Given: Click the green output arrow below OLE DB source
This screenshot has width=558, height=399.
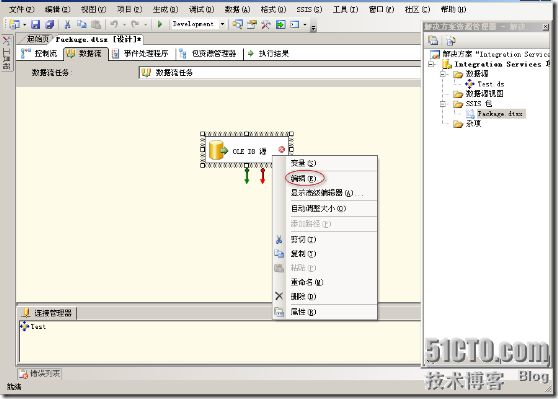Looking at the screenshot, I should coord(247,176).
